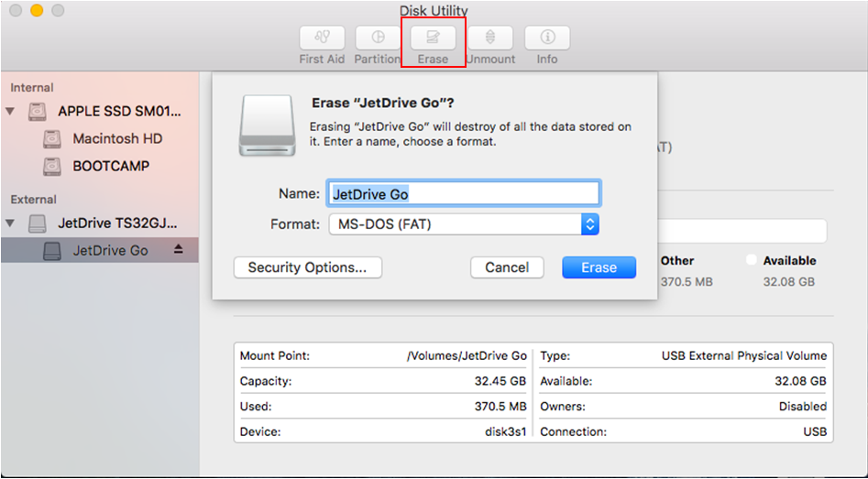This screenshot has width=868, height=479.
Task: Click the JetDrive TS32GJ drive icon
Action: 38,224
